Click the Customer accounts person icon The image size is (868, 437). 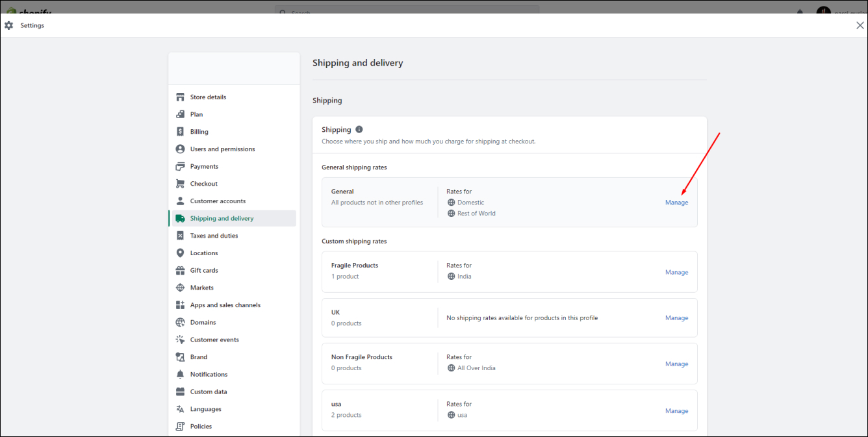181,201
